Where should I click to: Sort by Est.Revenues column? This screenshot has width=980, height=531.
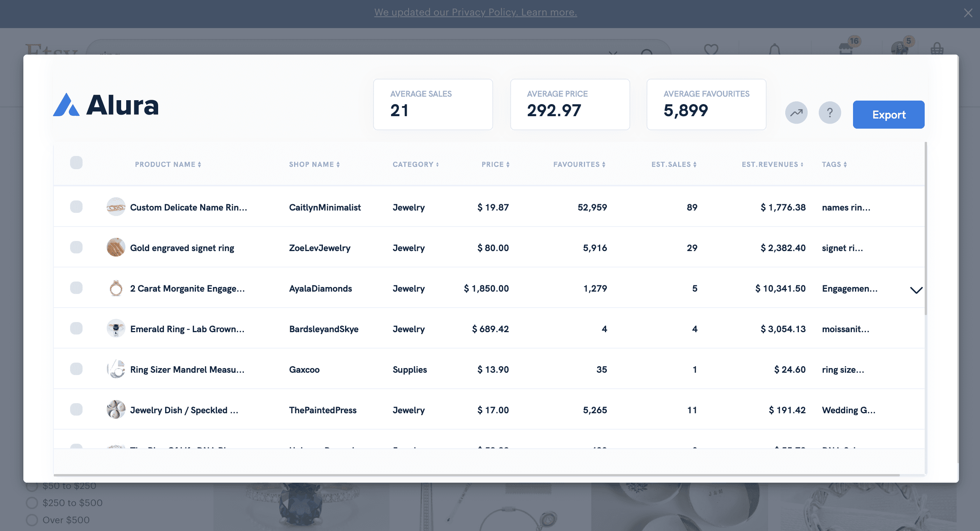pos(773,165)
